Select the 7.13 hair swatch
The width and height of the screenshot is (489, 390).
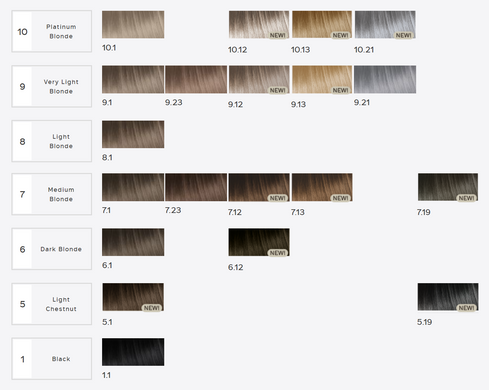pyautogui.click(x=322, y=187)
